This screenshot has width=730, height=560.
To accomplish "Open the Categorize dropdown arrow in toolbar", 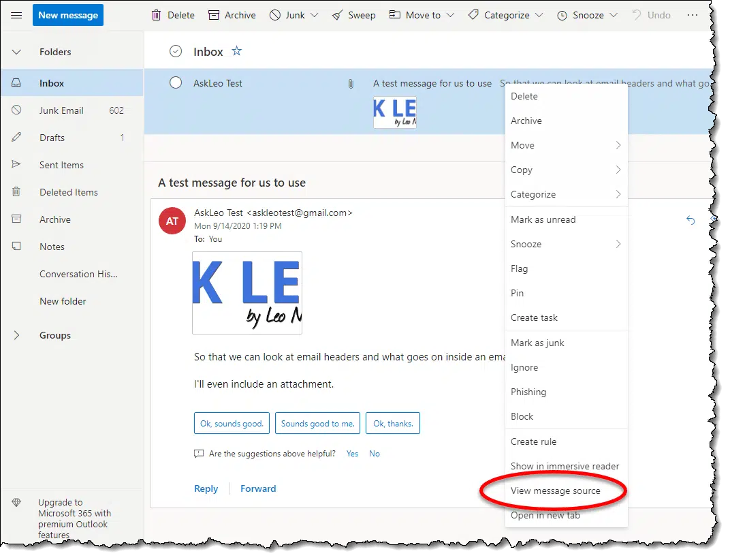I will coord(539,16).
